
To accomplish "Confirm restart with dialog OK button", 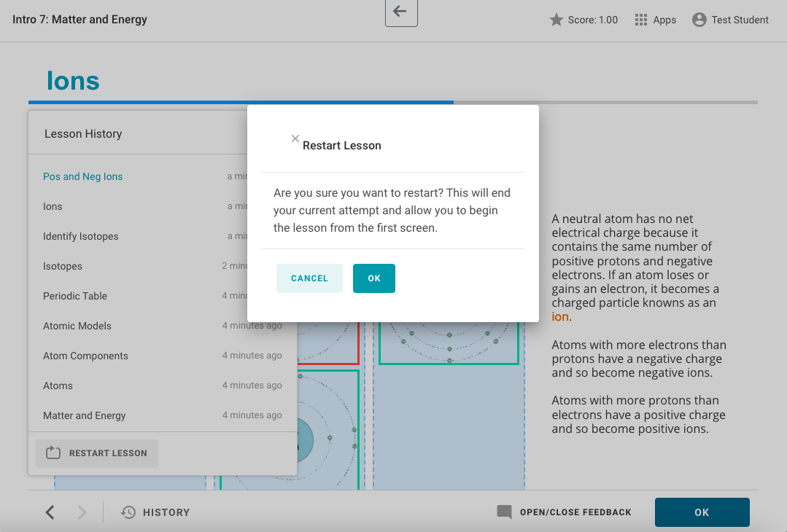I will pos(373,278).
